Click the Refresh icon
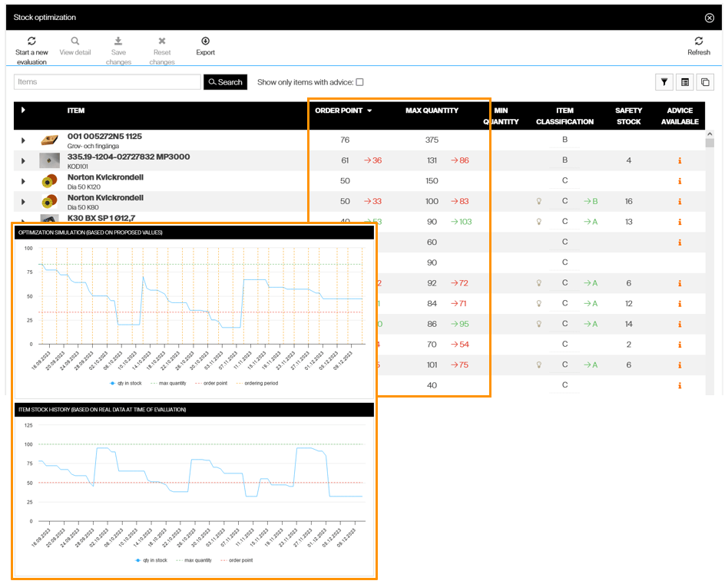 698,41
